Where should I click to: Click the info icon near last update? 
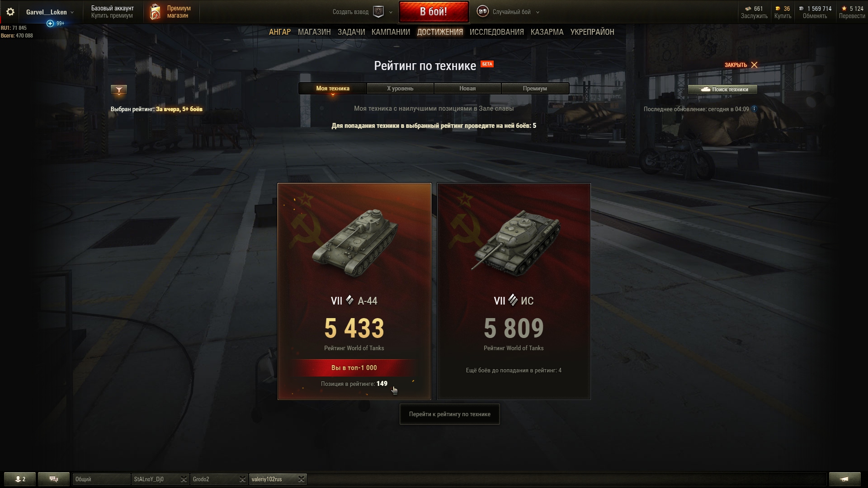coord(754,109)
